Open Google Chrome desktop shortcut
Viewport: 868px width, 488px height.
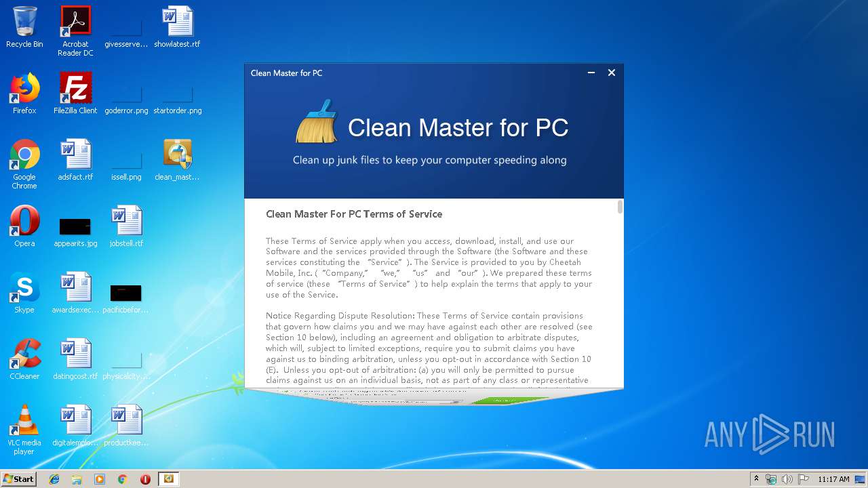(x=24, y=164)
